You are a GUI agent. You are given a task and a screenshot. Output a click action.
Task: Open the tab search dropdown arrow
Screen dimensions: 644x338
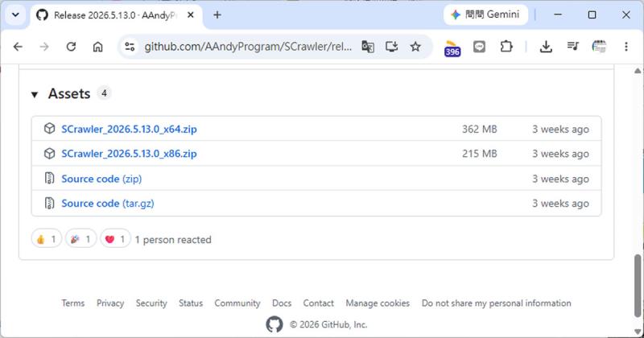[x=15, y=15]
